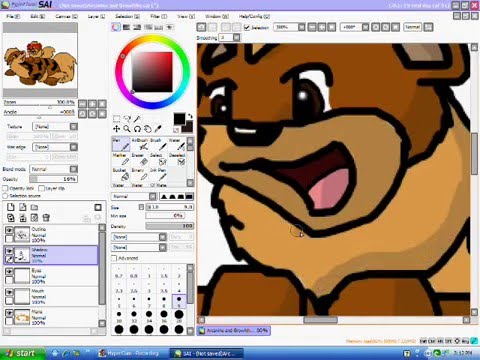Open the Smoothing value dropdown
This screenshot has height=360, width=480.
click(x=236, y=38)
